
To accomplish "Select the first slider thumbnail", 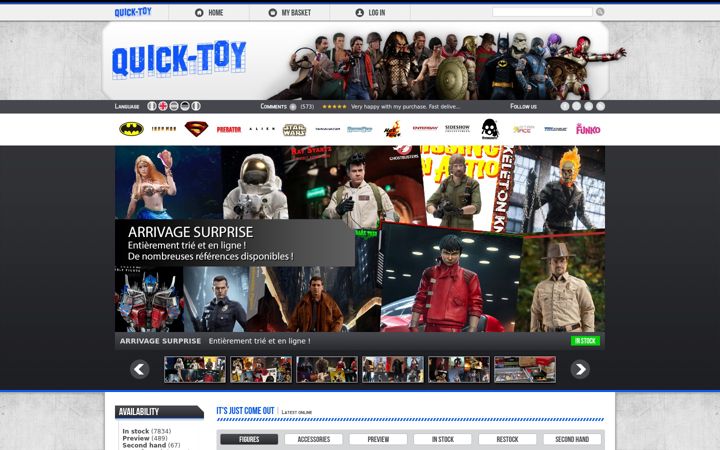I will tap(195, 369).
